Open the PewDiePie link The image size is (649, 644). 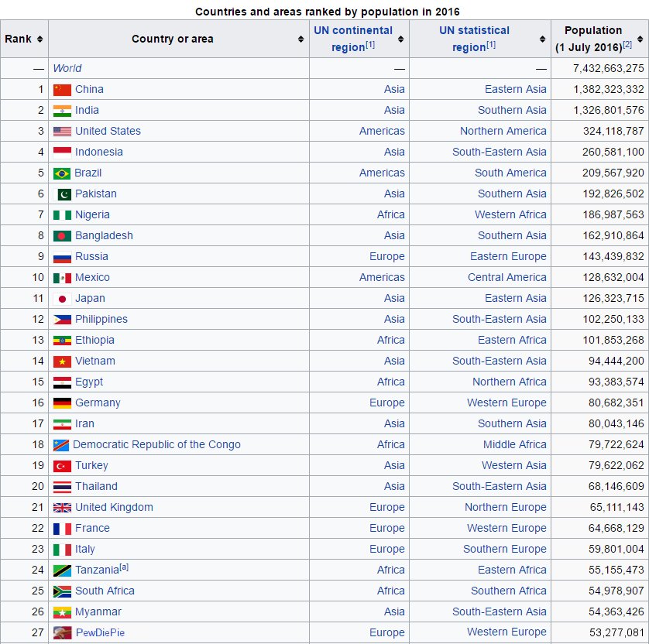100,633
